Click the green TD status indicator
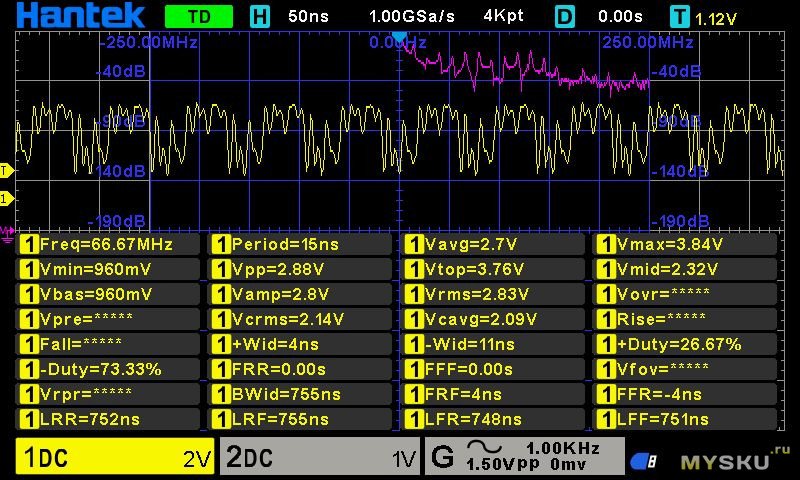The image size is (800, 480). 199,16
